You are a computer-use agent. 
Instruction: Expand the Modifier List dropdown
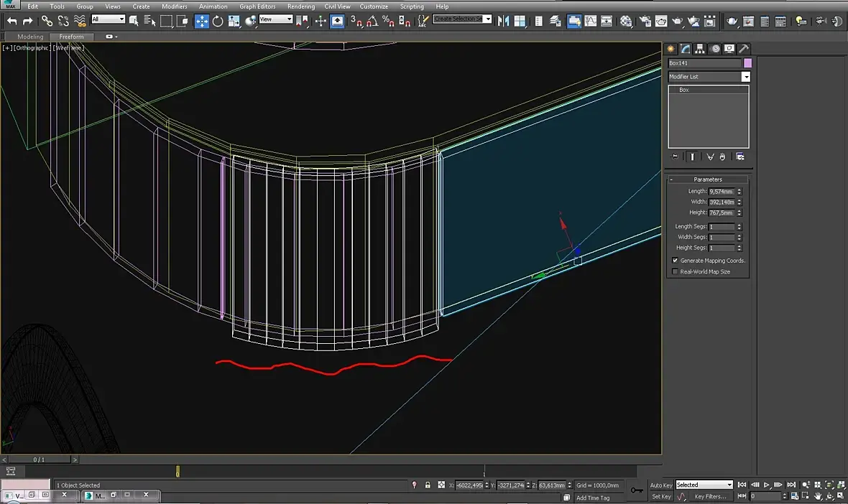(745, 77)
